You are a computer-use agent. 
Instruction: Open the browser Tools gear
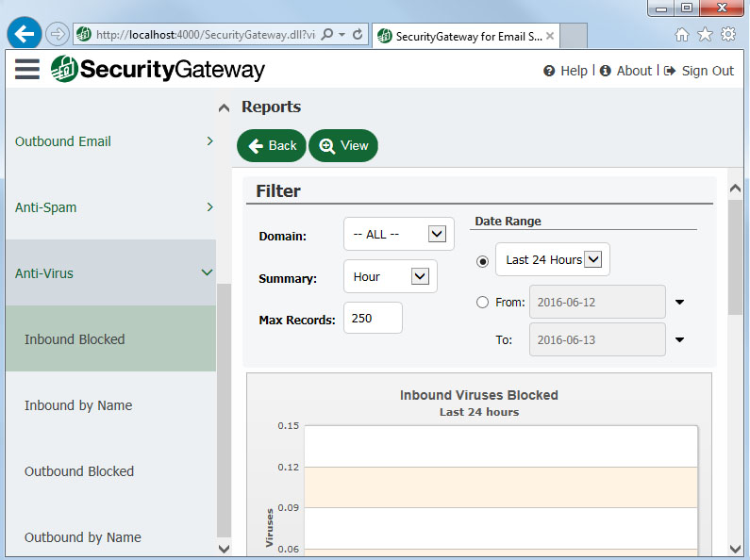[x=728, y=34]
